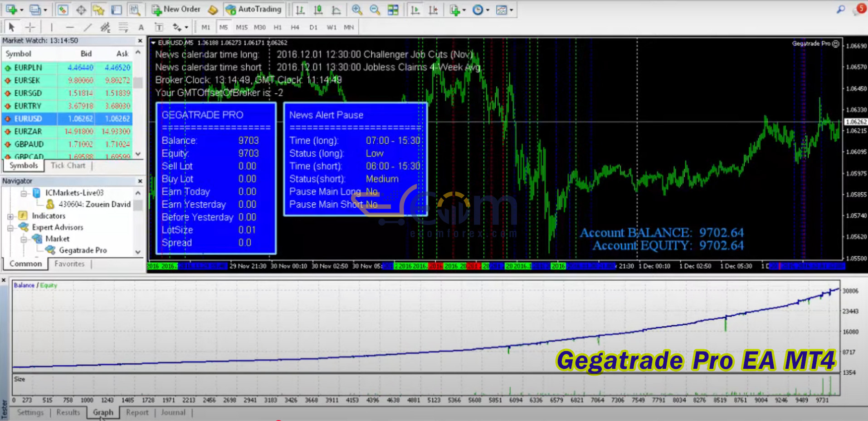Toggle the AutoTrading button
The height and width of the screenshot is (421, 868).
[x=254, y=10]
